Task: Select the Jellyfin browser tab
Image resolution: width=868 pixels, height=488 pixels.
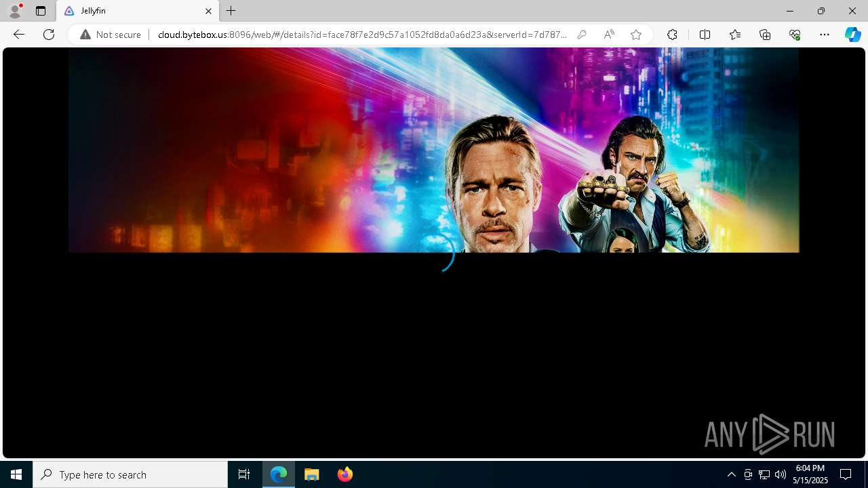Action: [138, 11]
